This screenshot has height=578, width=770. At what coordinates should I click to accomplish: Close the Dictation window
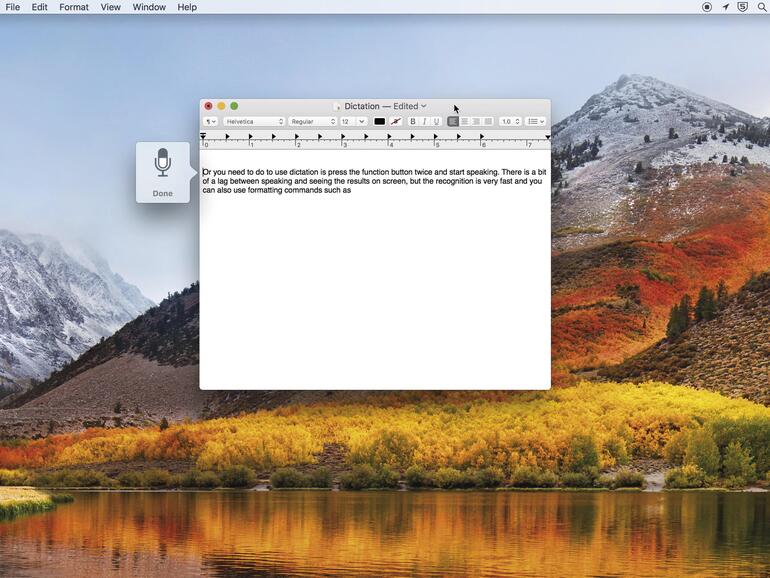208,106
